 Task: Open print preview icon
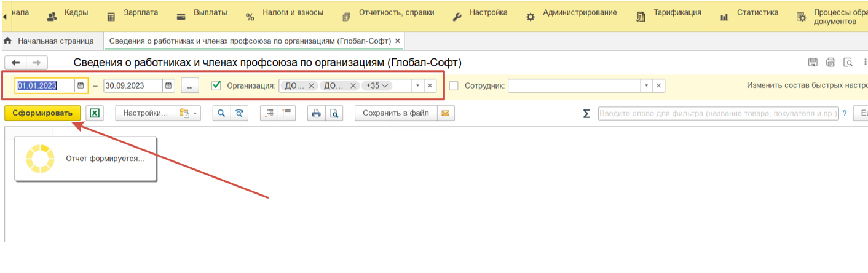(x=334, y=113)
